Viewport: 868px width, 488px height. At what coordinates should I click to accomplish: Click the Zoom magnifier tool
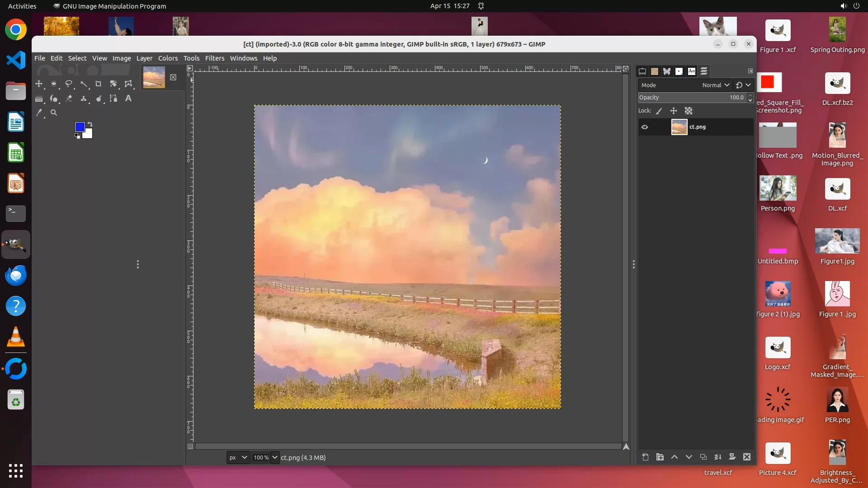[x=54, y=113]
